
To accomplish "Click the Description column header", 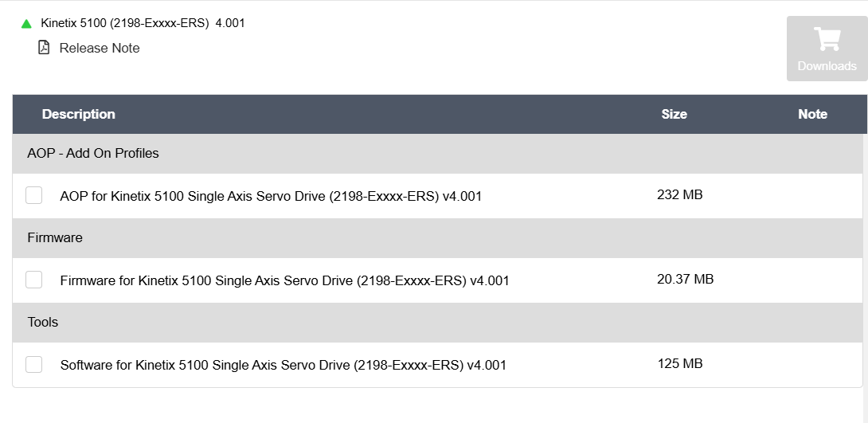I will pos(79,114).
